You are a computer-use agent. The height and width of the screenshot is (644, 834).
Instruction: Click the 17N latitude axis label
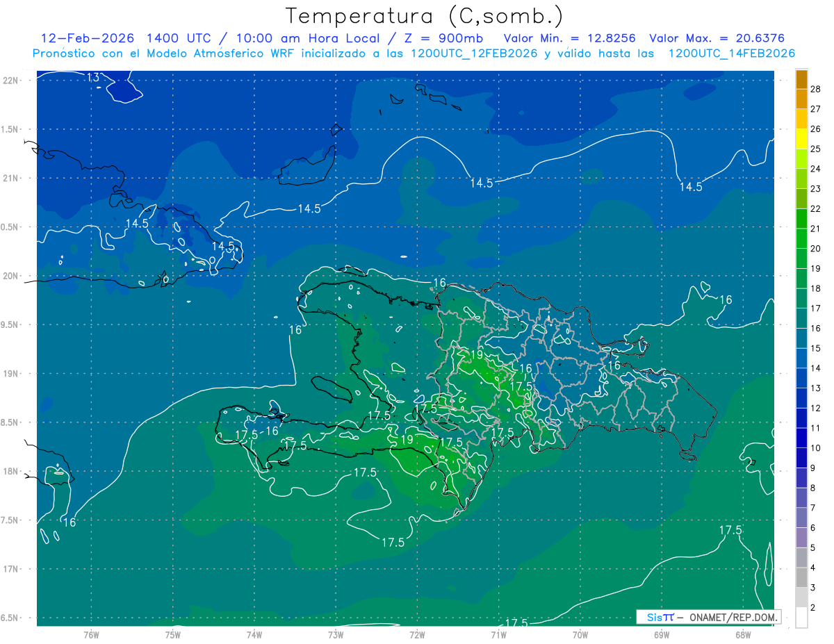click(13, 569)
